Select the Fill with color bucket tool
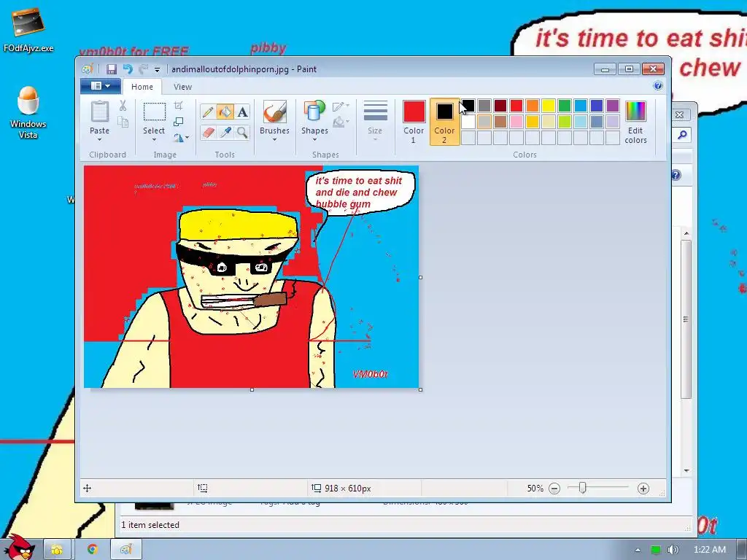This screenshot has width=747, height=560. coord(225,112)
